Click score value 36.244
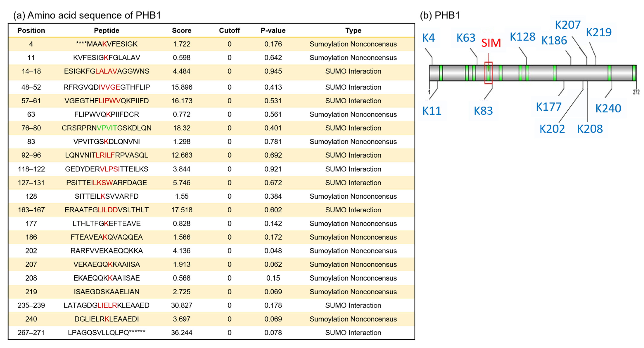Image resolution: width=644 pixels, height=348 pixels. [x=181, y=332]
